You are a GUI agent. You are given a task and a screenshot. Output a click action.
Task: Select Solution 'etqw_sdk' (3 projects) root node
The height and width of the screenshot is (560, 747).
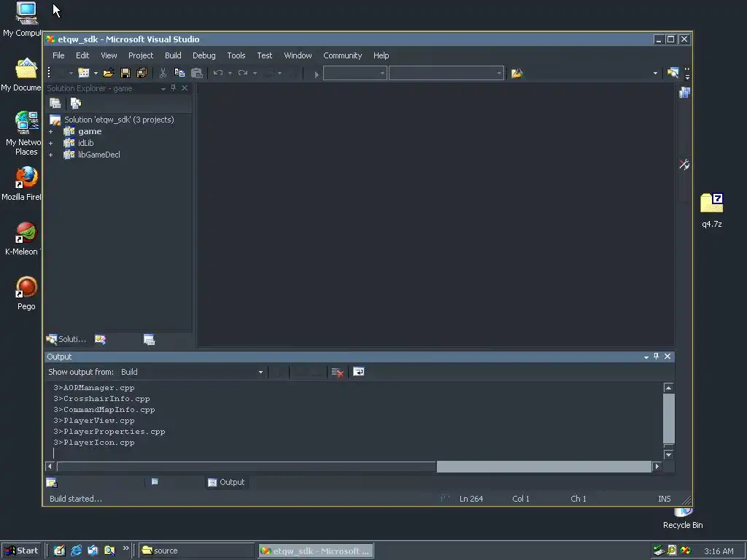[119, 120]
